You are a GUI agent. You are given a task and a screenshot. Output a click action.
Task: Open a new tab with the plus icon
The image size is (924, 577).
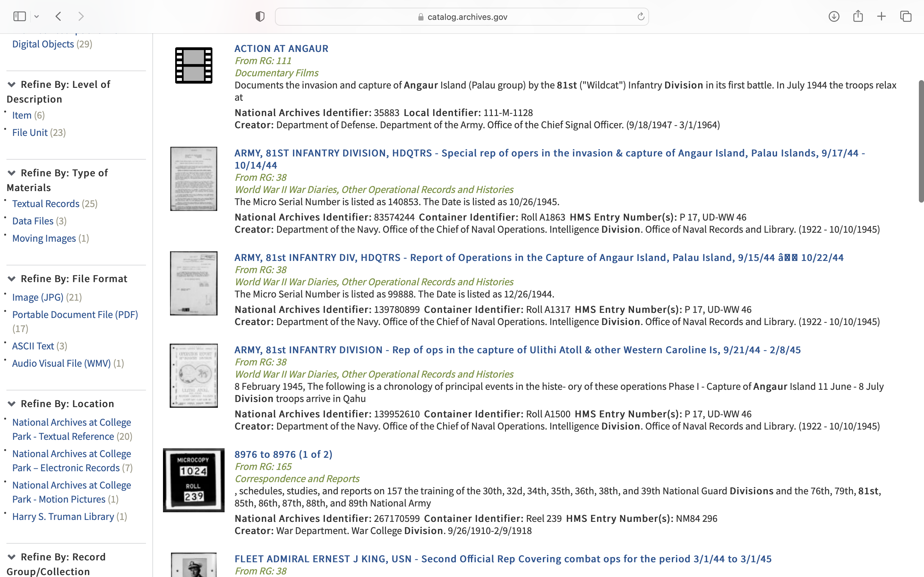pyautogui.click(x=881, y=16)
